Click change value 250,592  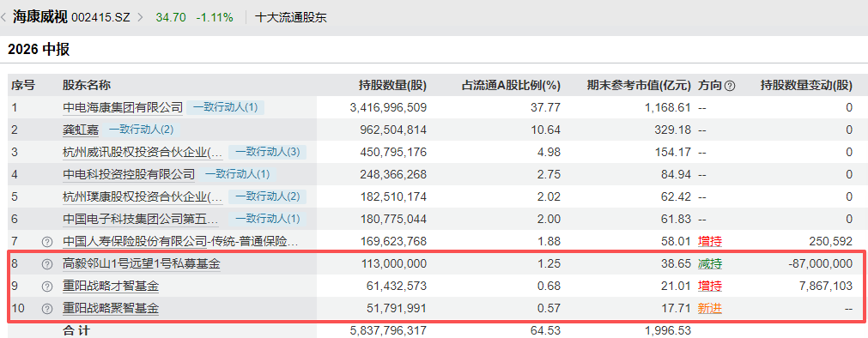(831, 242)
